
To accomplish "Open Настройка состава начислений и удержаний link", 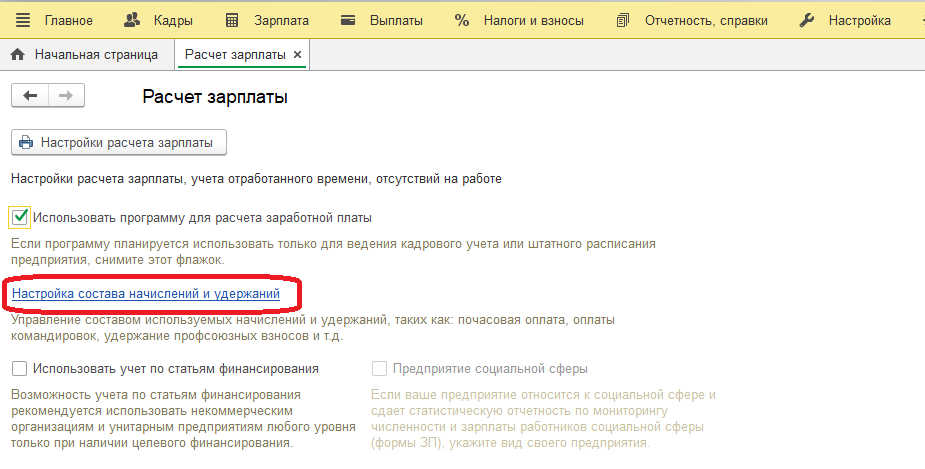I will point(145,293).
